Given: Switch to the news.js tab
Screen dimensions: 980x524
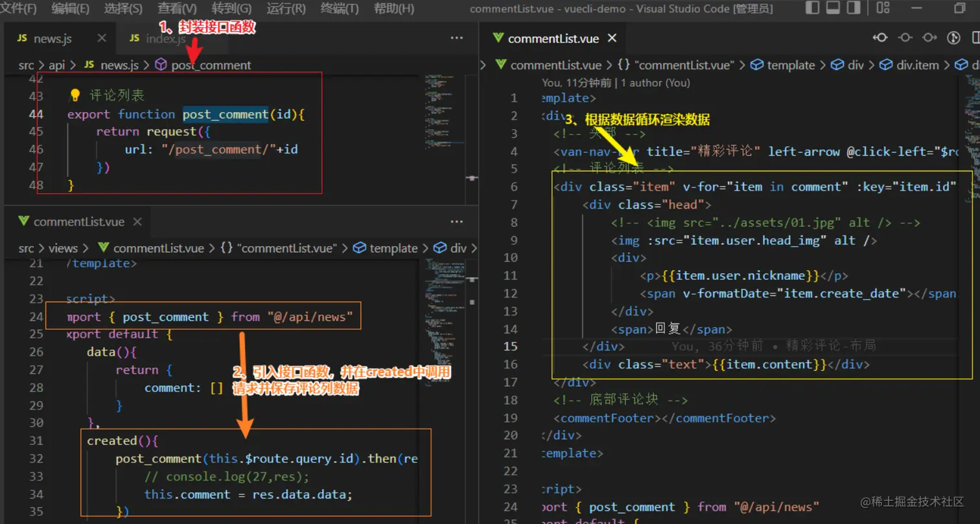Looking at the screenshot, I should [x=60, y=38].
